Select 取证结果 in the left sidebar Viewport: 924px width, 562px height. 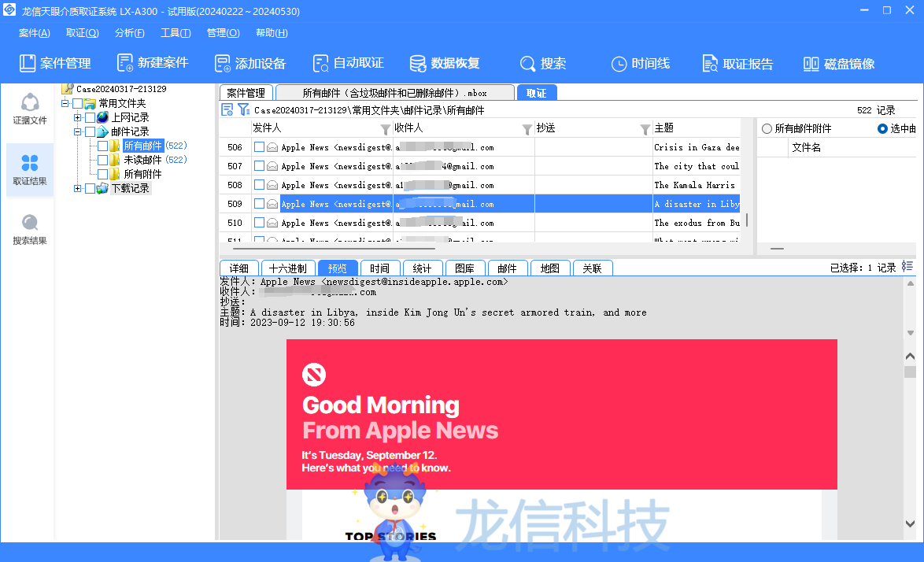[x=29, y=170]
